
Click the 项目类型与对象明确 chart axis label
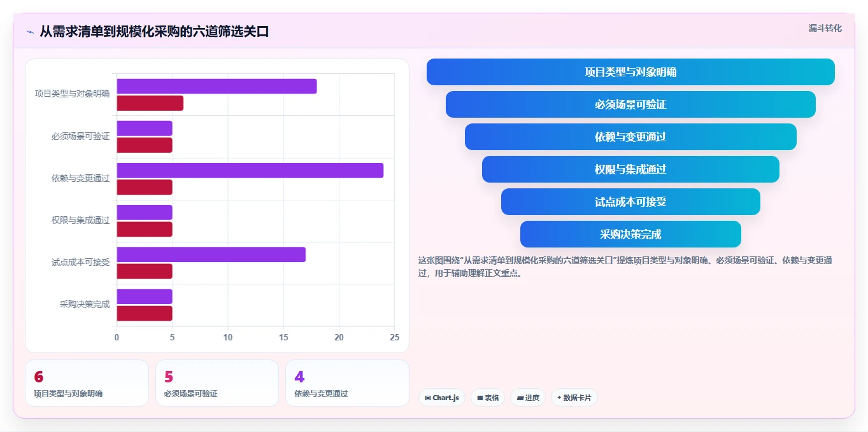pos(72,94)
